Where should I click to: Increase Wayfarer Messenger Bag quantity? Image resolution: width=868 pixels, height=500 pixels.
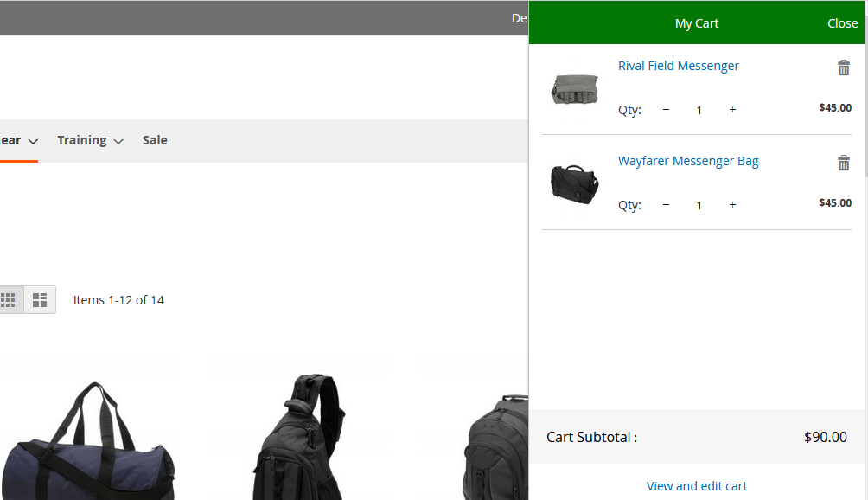coord(732,205)
